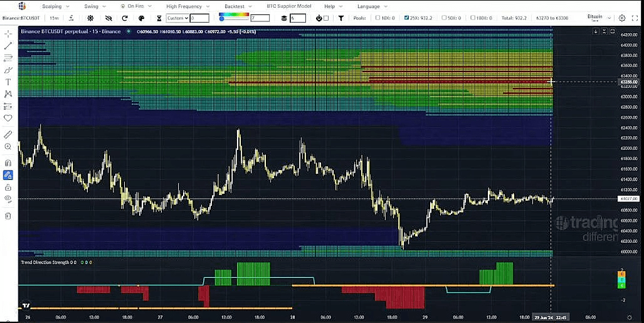Open the BTC Supplier Model menu item
The image size is (644, 323).
coord(289,6)
